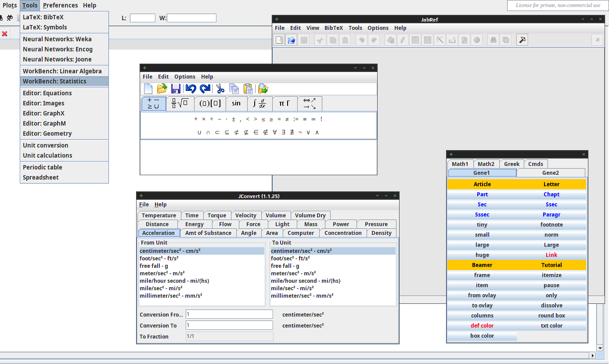Click the Export icon with green arrow
The height and width of the screenshot is (364, 609).
coord(263,89)
